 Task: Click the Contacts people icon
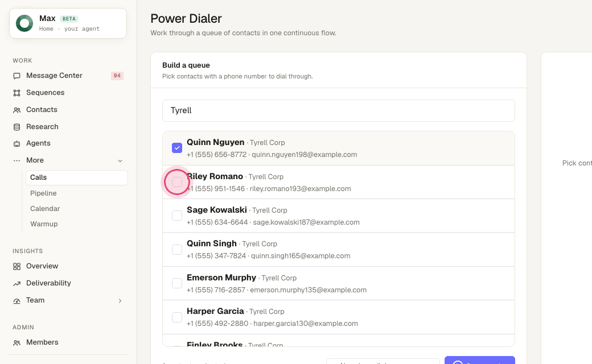pyautogui.click(x=17, y=110)
